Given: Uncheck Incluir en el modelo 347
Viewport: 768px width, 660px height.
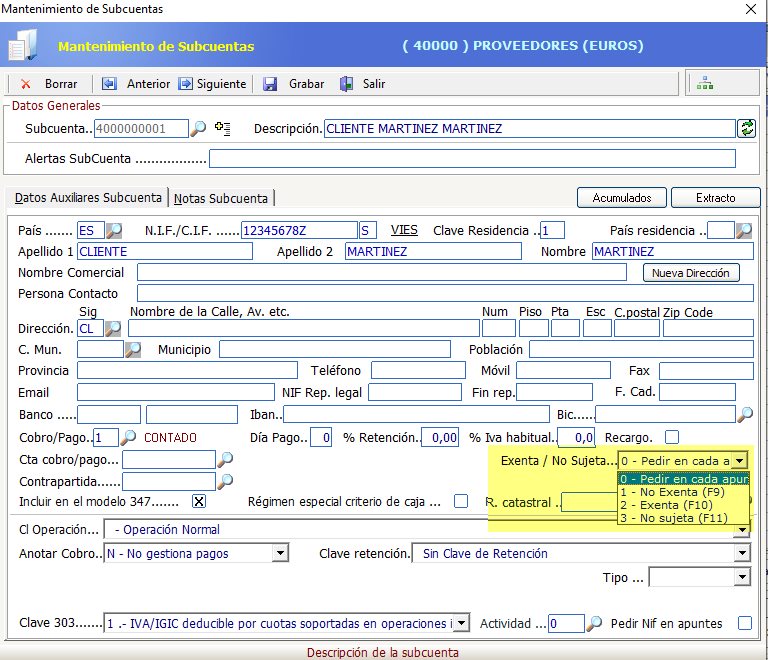Looking at the screenshot, I should (x=199, y=502).
